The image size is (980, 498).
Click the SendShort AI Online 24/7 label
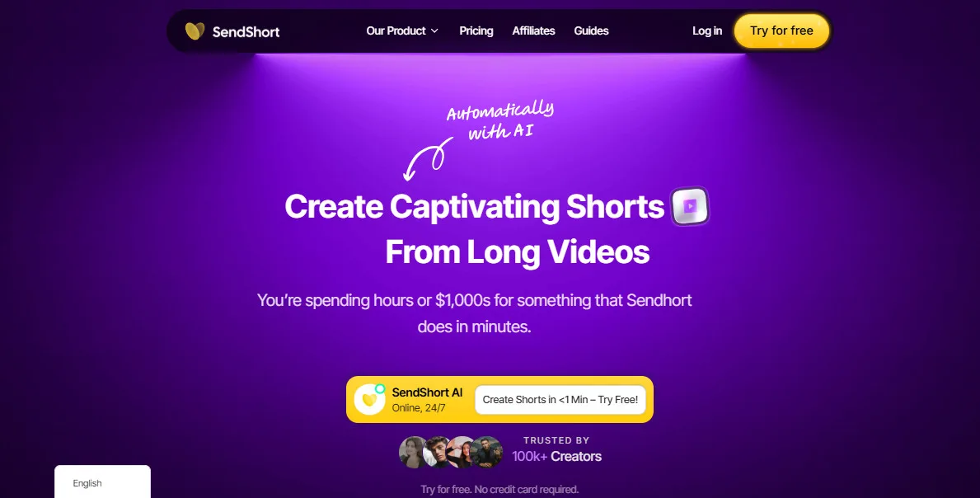coord(427,399)
